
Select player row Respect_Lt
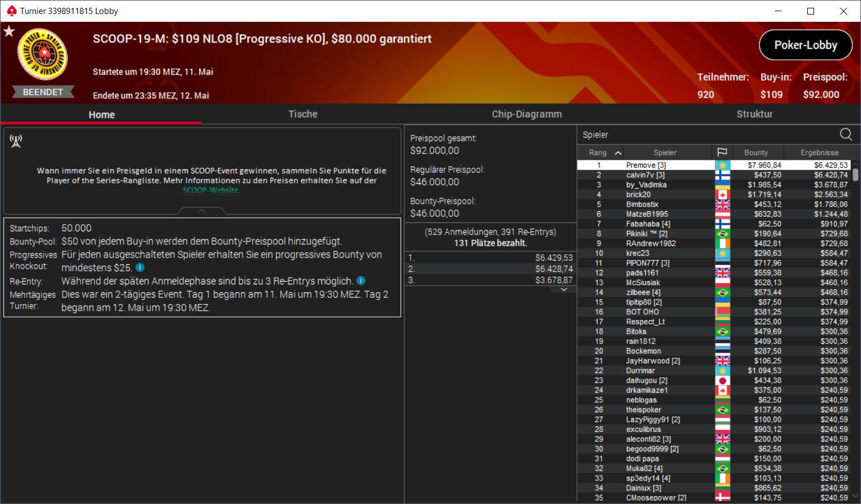point(713,322)
